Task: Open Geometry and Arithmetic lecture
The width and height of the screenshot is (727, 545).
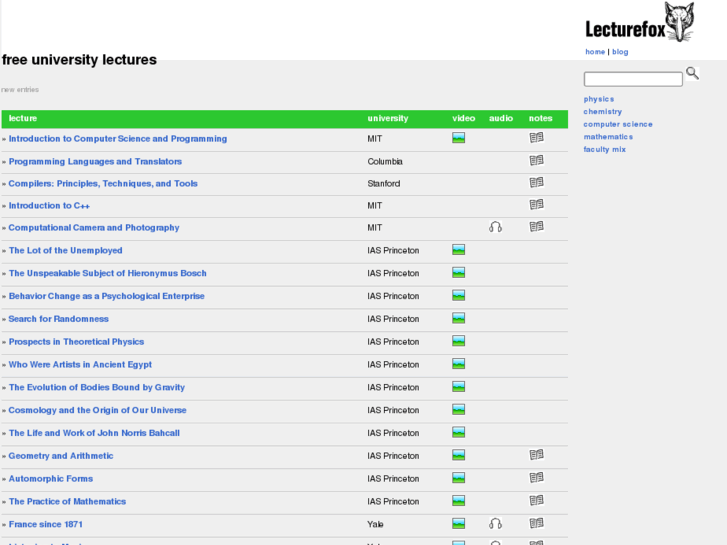Action: [61, 456]
